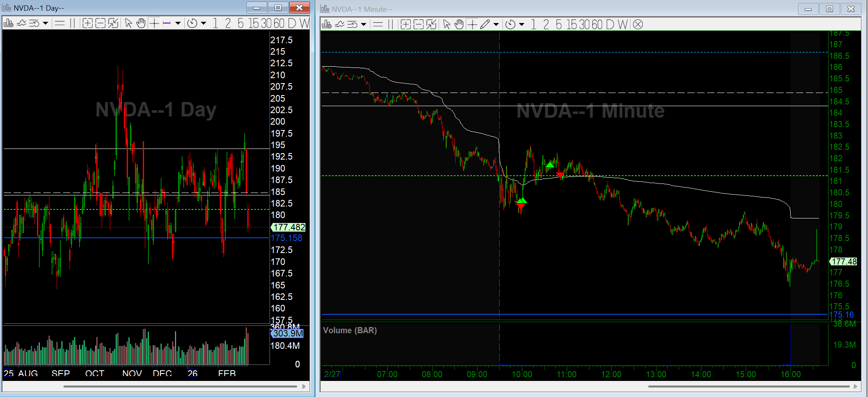Click 177.482 price label on Day axis

point(288,227)
